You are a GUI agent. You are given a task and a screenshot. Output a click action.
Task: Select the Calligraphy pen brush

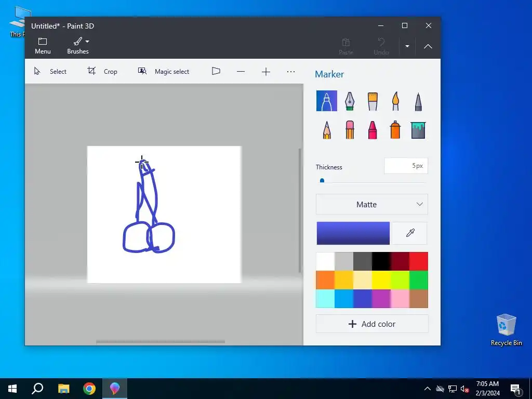click(x=350, y=101)
